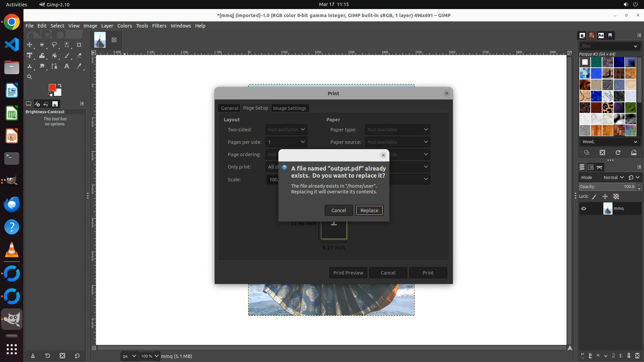Viewport: 644px width, 362px height.
Task: Choose the Color Picker eyedropper tool
Action: (x=79, y=66)
